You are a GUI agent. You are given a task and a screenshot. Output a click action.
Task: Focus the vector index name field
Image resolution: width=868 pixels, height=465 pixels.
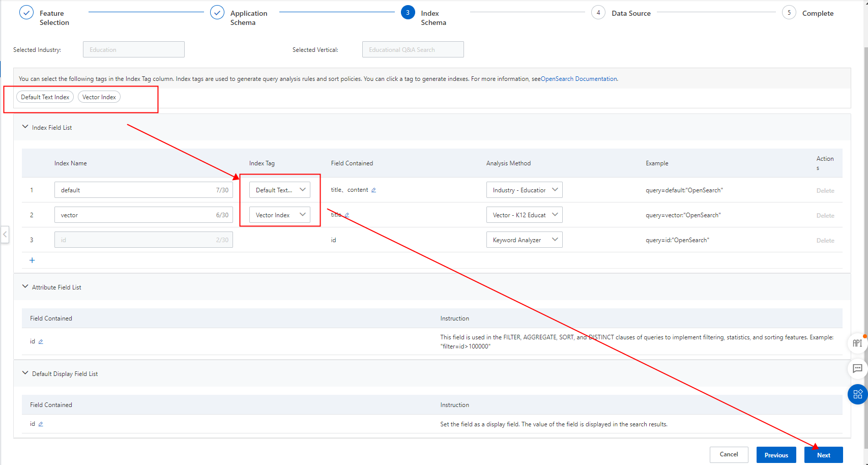(x=143, y=215)
